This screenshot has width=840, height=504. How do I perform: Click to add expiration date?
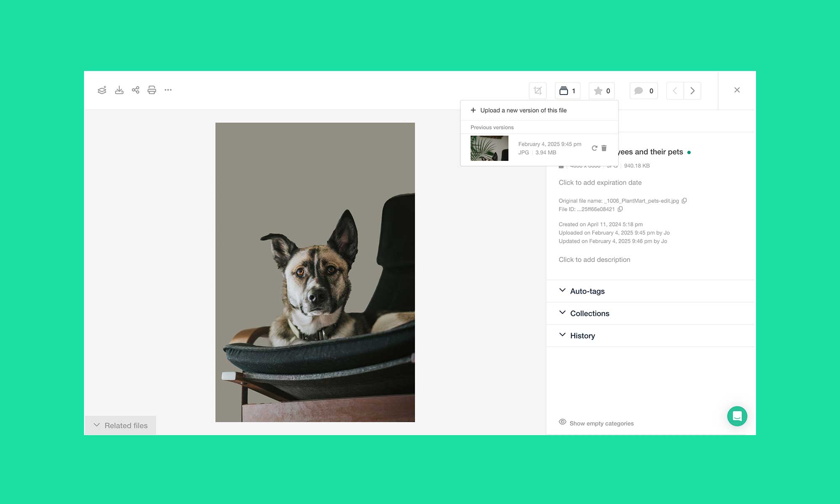pos(600,183)
